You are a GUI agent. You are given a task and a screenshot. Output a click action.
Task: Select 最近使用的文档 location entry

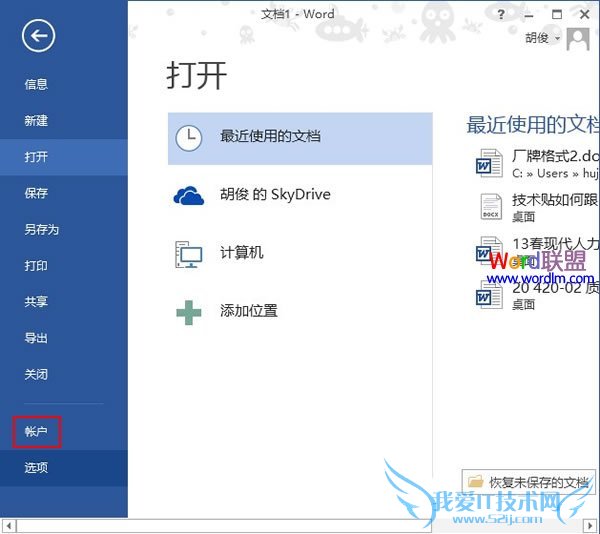click(300, 138)
